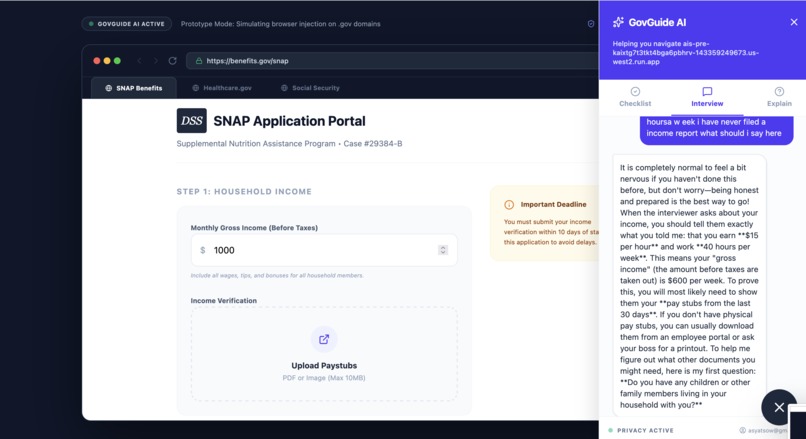Click the user message bubble about income report
Image resolution: width=806 pixels, height=439 pixels.
(716, 129)
